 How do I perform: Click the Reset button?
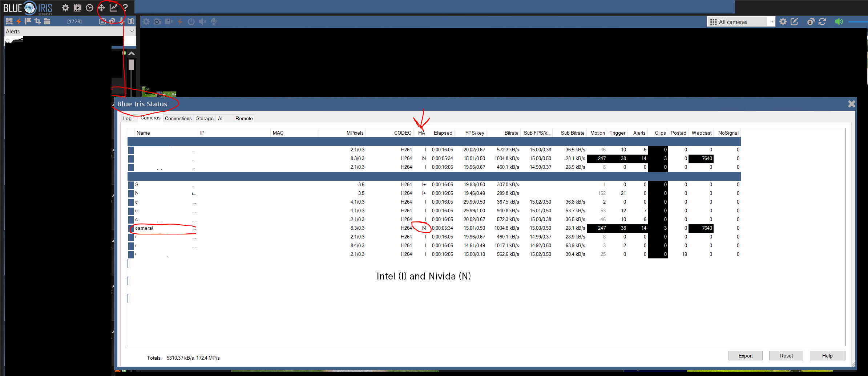point(786,356)
